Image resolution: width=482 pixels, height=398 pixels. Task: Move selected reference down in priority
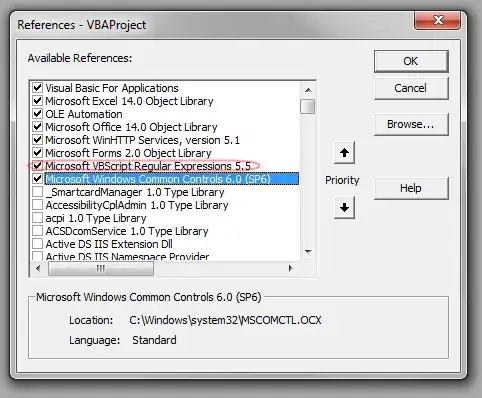(344, 207)
